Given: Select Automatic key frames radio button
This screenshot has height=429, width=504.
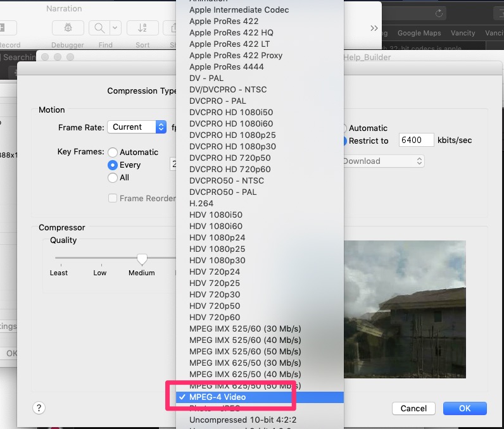Looking at the screenshot, I should point(113,152).
